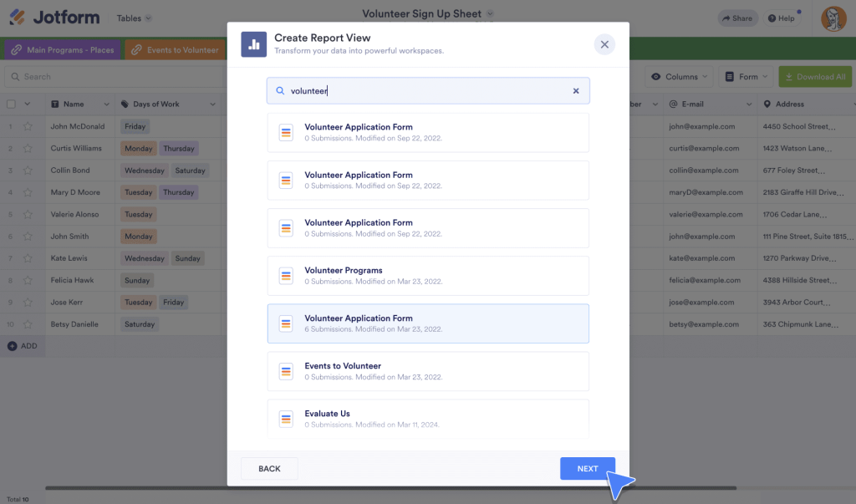Screen dimensions: 856x504
Task: Click the Create Report View chart icon
Action: (253, 44)
